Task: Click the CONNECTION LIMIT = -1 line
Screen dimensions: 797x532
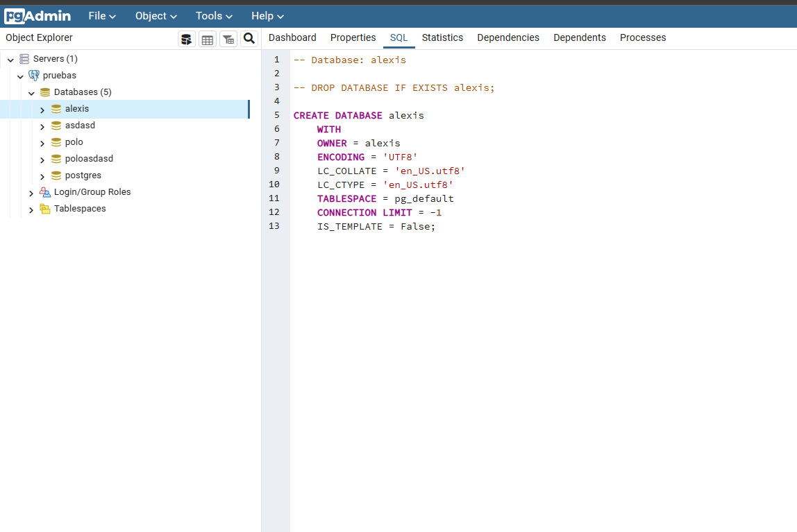Action: tap(379, 213)
